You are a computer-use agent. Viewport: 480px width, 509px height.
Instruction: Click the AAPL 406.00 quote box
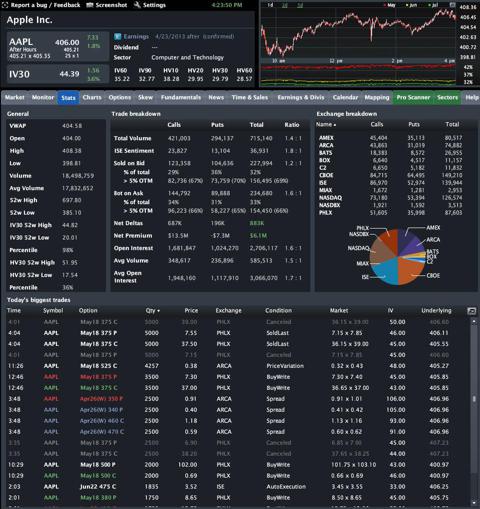pos(58,47)
